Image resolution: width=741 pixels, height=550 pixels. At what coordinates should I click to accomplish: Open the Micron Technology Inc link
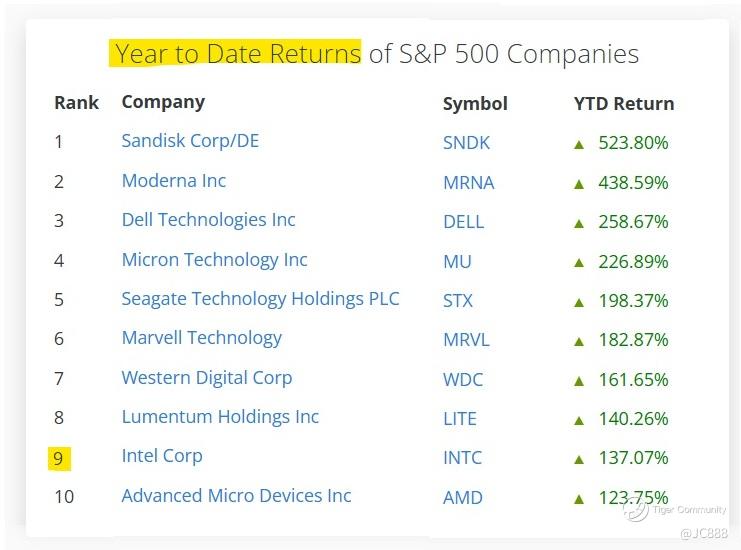click(x=214, y=260)
